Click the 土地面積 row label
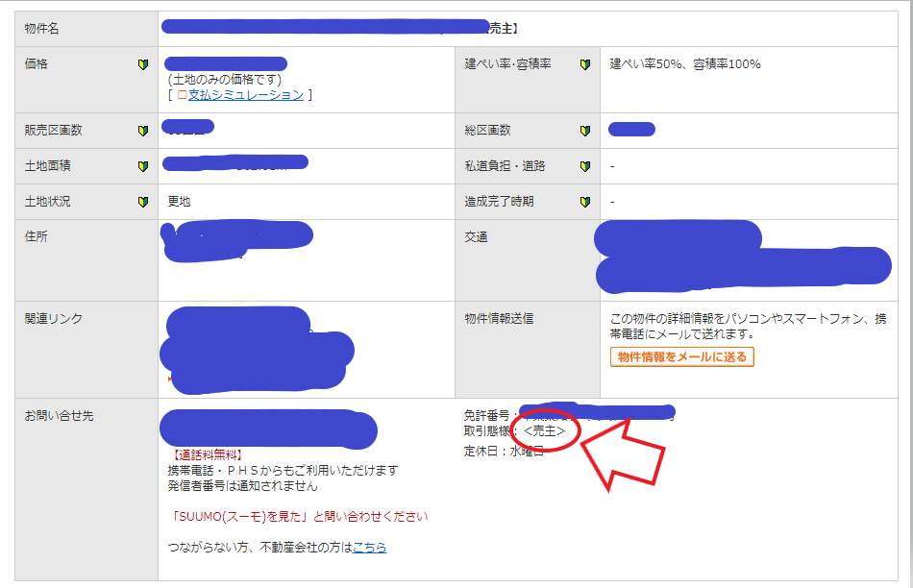The width and height of the screenshot is (913, 588). tap(48, 166)
